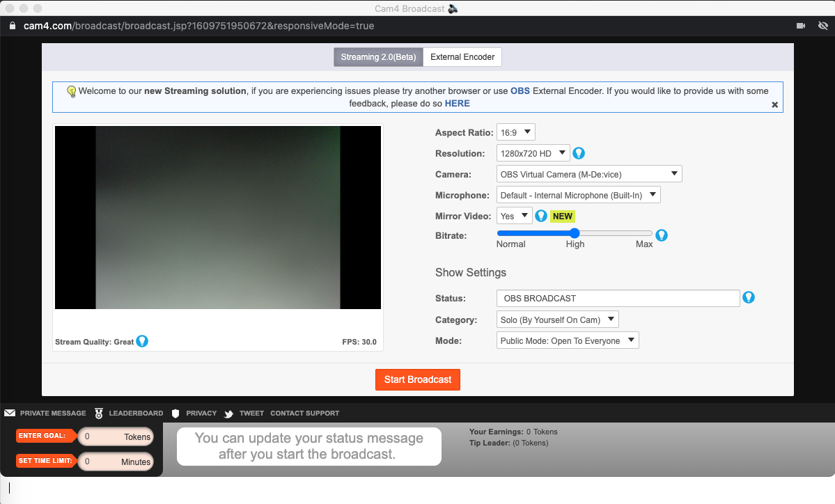This screenshot has height=504, width=835.
Task: Click the lightbulb tip beside Mirror Video
Action: point(541,216)
